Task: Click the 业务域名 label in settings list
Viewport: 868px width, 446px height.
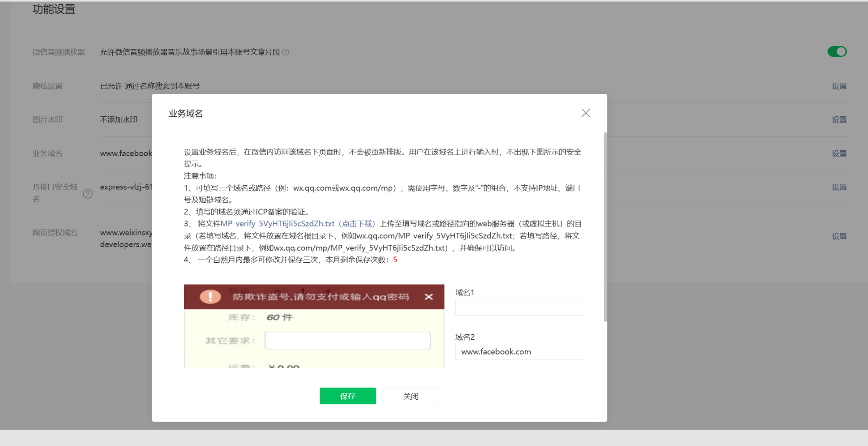Action: [47, 153]
